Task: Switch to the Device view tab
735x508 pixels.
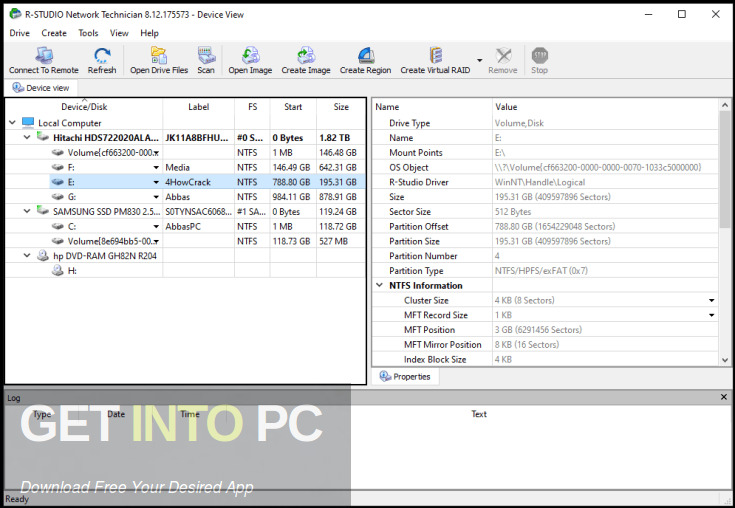Action: [41, 88]
